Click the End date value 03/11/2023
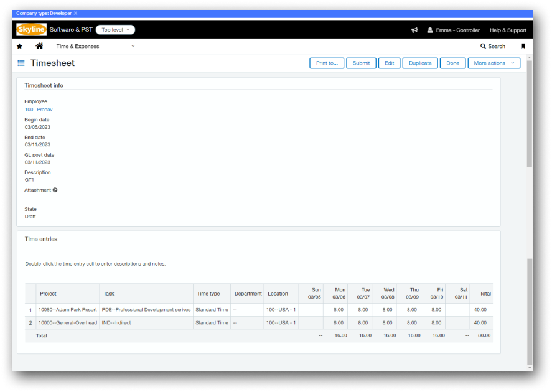The width and height of the screenshot is (552, 392). (x=37, y=144)
